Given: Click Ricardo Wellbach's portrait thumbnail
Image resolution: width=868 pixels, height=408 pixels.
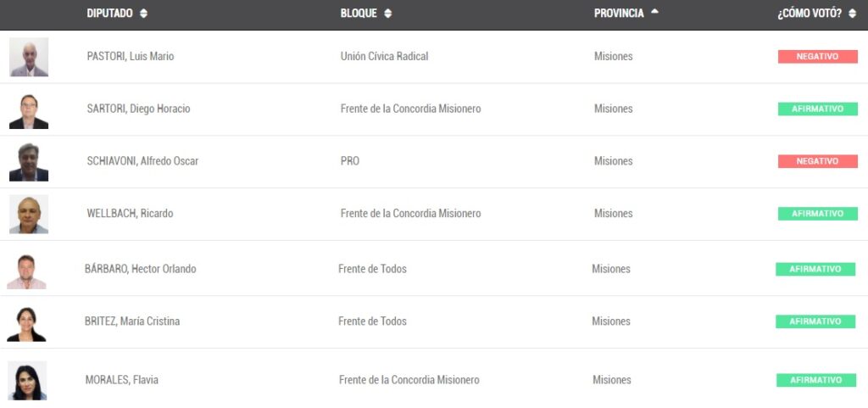Looking at the screenshot, I should point(29,215).
